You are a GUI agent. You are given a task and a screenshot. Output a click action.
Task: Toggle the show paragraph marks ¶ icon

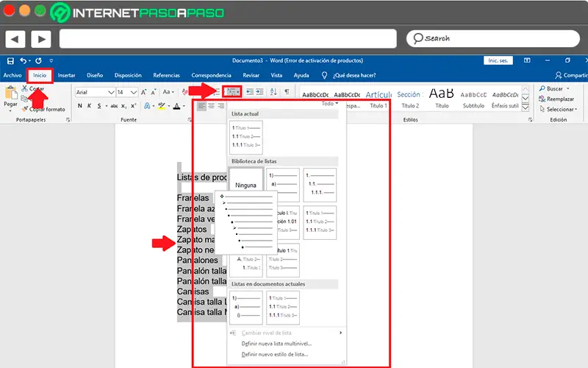tap(287, 91)
